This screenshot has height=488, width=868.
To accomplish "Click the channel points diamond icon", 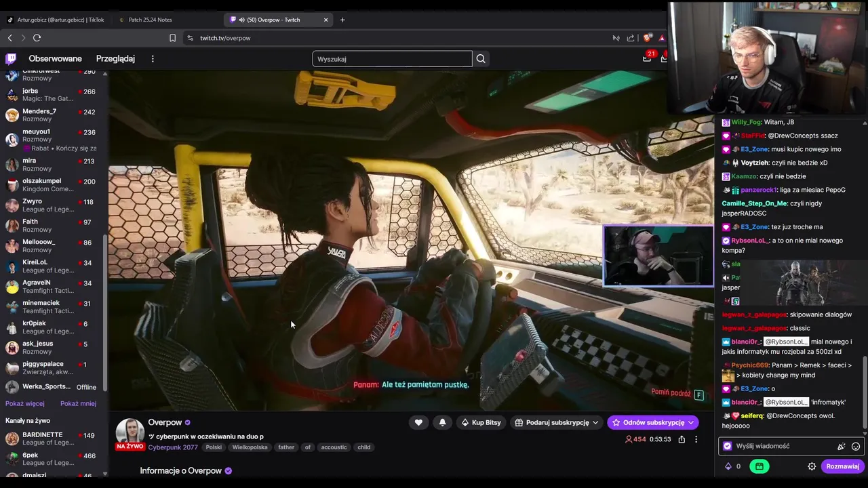I will point(728,466).
